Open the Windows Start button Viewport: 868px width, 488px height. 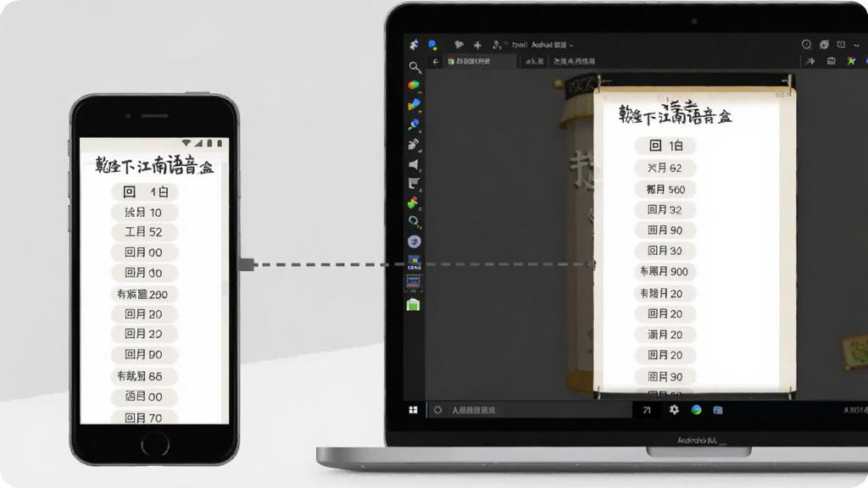pyautogui.click(x=413, y=410)
